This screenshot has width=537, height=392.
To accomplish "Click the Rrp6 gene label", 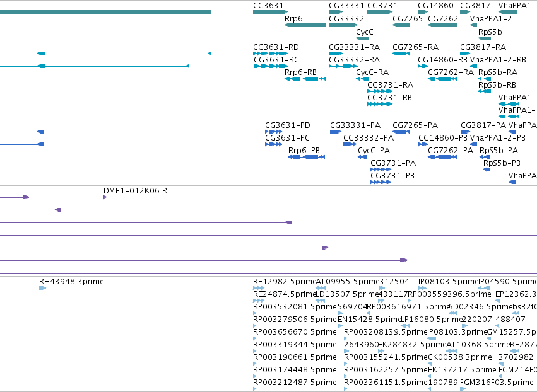I will point(293,18).
